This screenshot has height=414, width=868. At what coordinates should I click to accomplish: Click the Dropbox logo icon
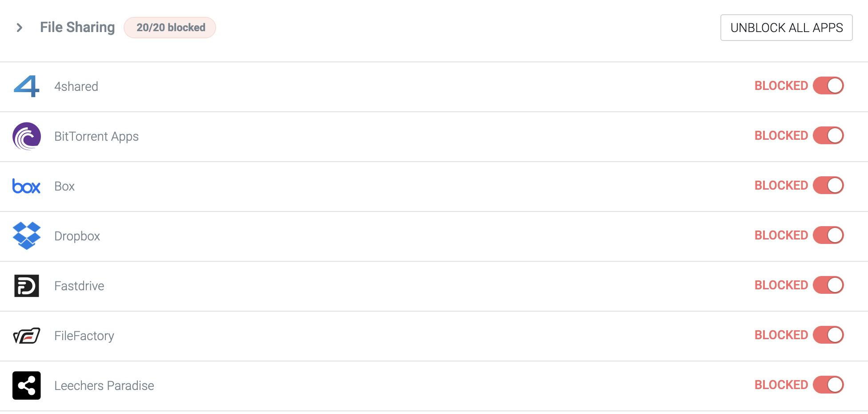click(27, 236)
